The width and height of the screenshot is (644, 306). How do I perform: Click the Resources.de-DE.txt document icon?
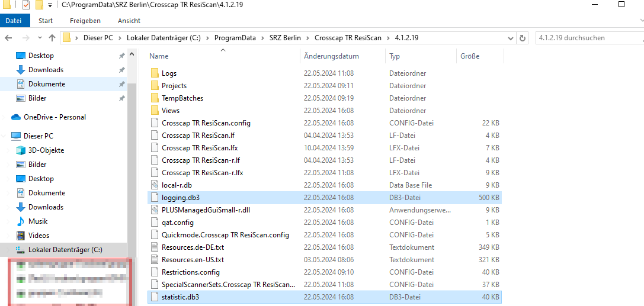coord(155,247)
